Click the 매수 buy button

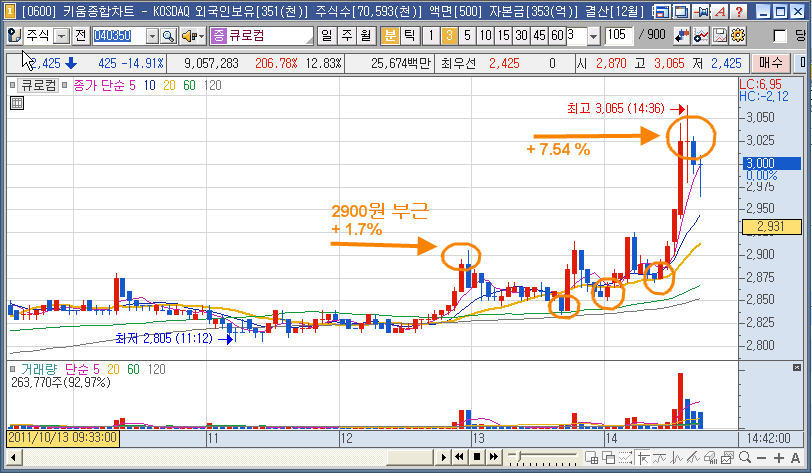[x=771, y=63]
